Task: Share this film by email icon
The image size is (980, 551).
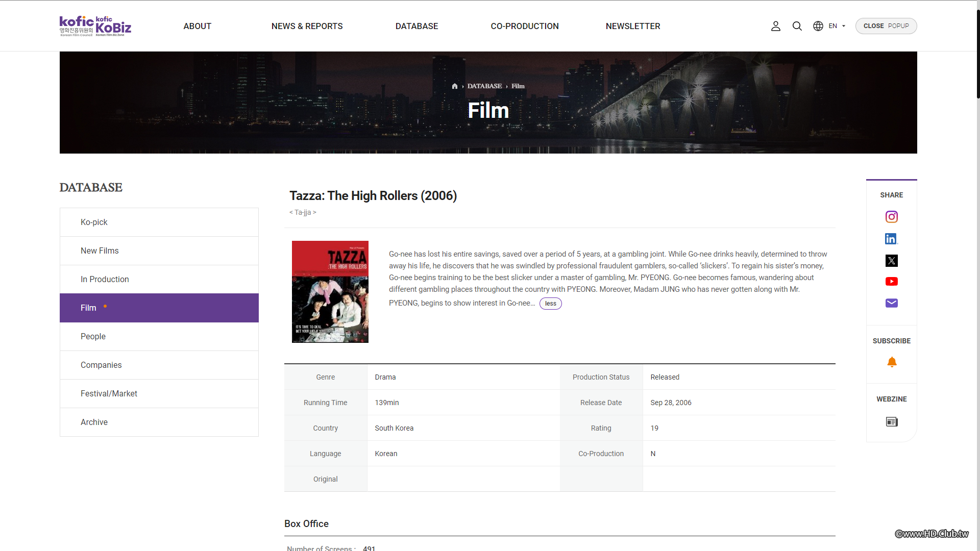Action: coord(891,303)
